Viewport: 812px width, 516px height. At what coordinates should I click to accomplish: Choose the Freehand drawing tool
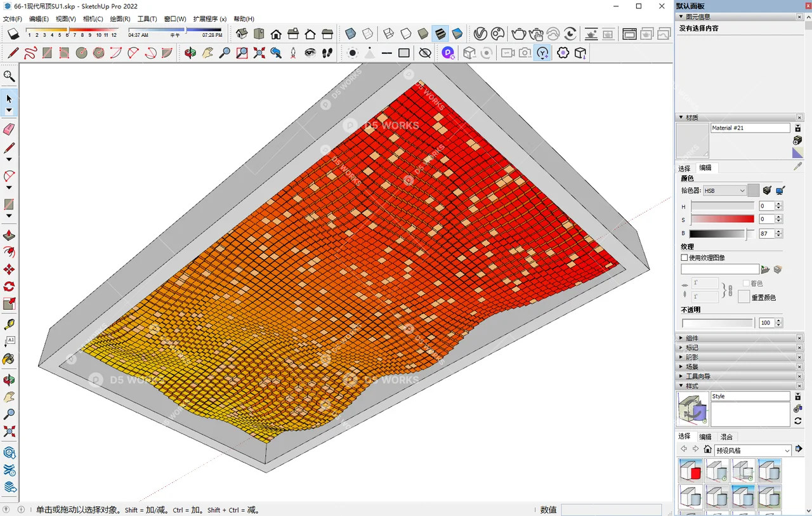pos(30,53)
